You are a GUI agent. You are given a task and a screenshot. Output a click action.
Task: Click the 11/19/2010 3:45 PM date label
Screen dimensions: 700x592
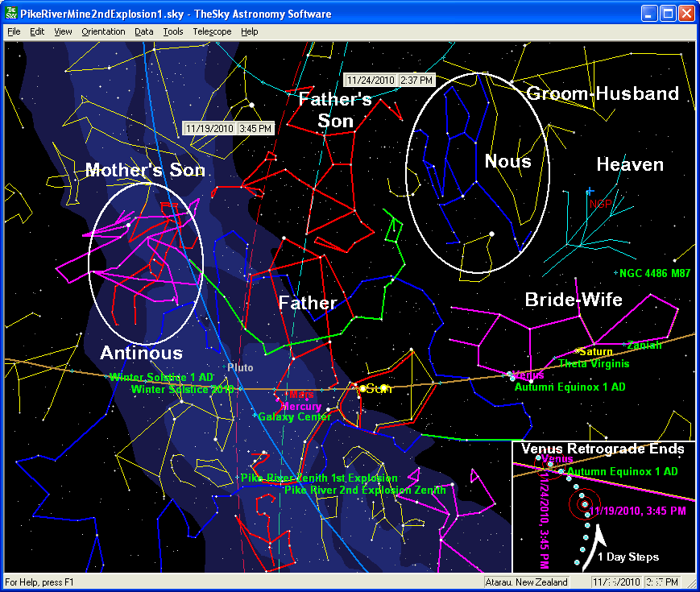[x=229, y=128]
